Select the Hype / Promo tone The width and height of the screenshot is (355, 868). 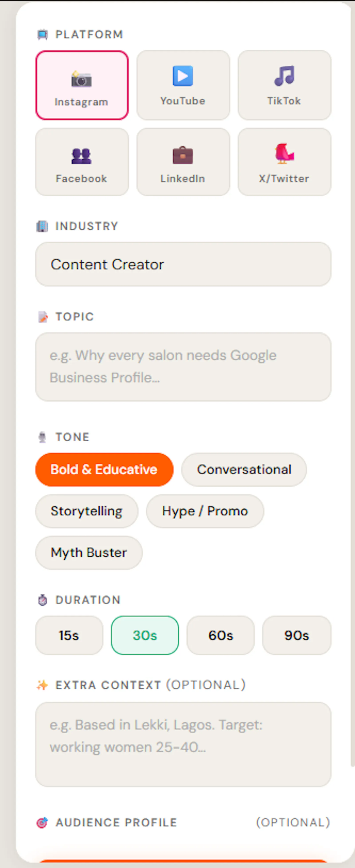point(205,511)
